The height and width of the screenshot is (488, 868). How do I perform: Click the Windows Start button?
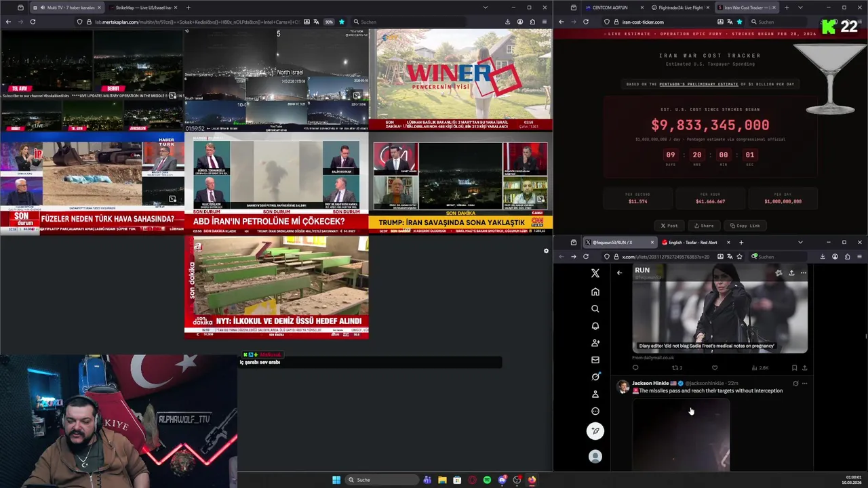[x=336, y=480]
